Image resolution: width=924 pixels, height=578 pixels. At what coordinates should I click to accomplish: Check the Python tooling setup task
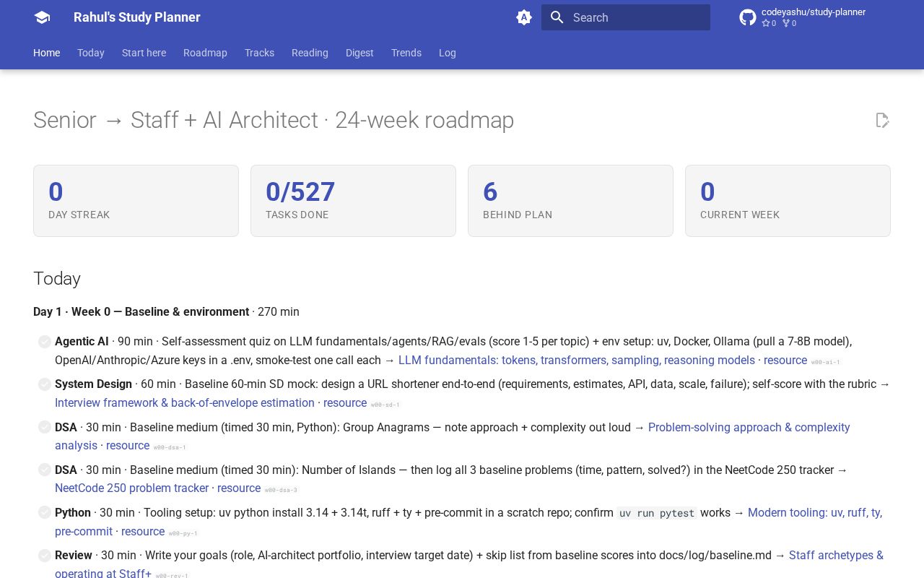coord(45,513)
